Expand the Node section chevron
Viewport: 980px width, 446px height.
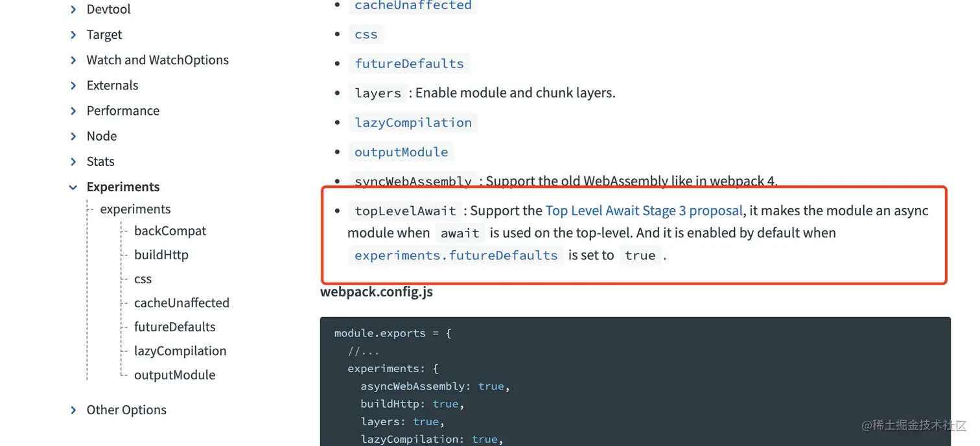click(73, 136)
